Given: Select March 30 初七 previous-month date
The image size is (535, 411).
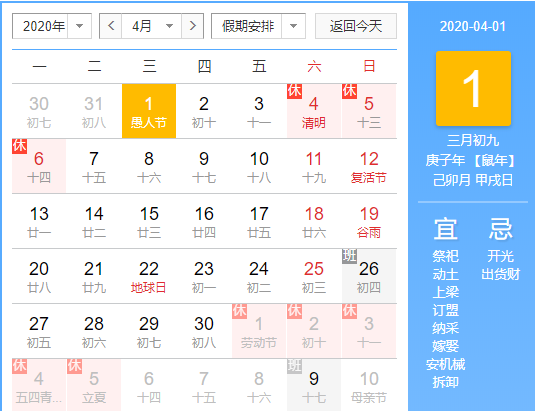Looking at the screenshot, I should pyautogui.click(x=39, y=111).
